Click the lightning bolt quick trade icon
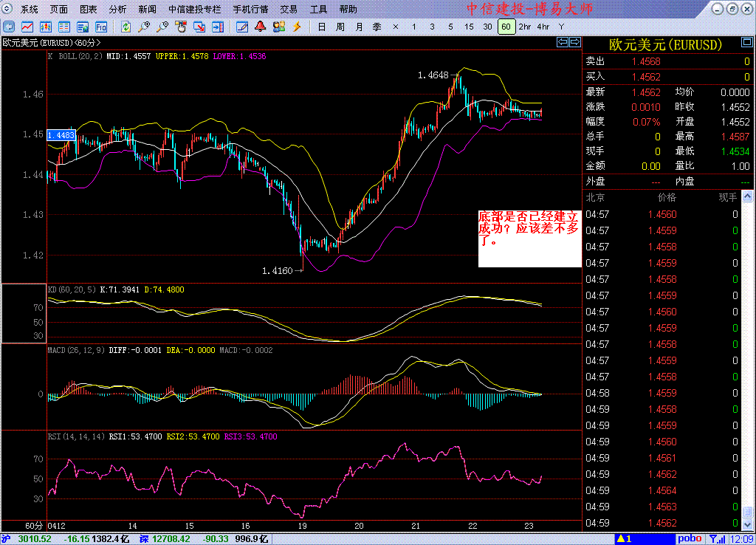756x545 pixels. (x=297, y=27)
